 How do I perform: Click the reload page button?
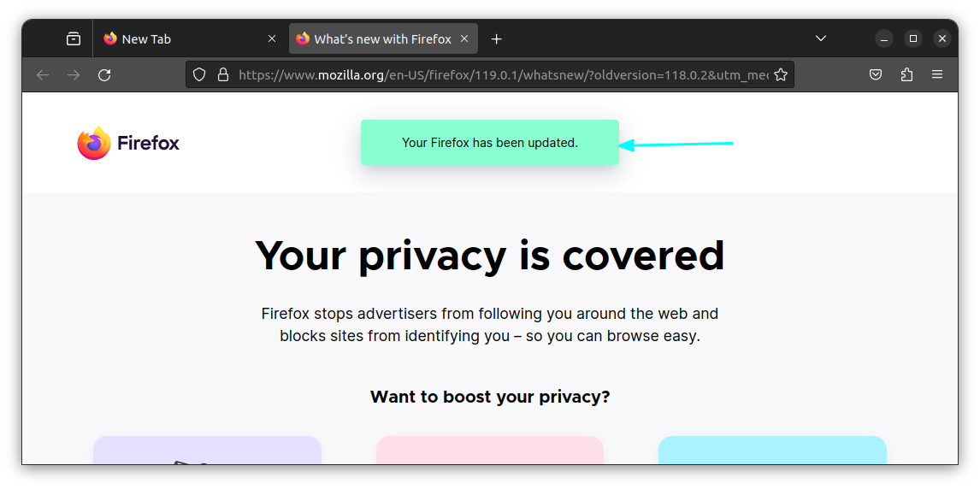coord(104,75)
